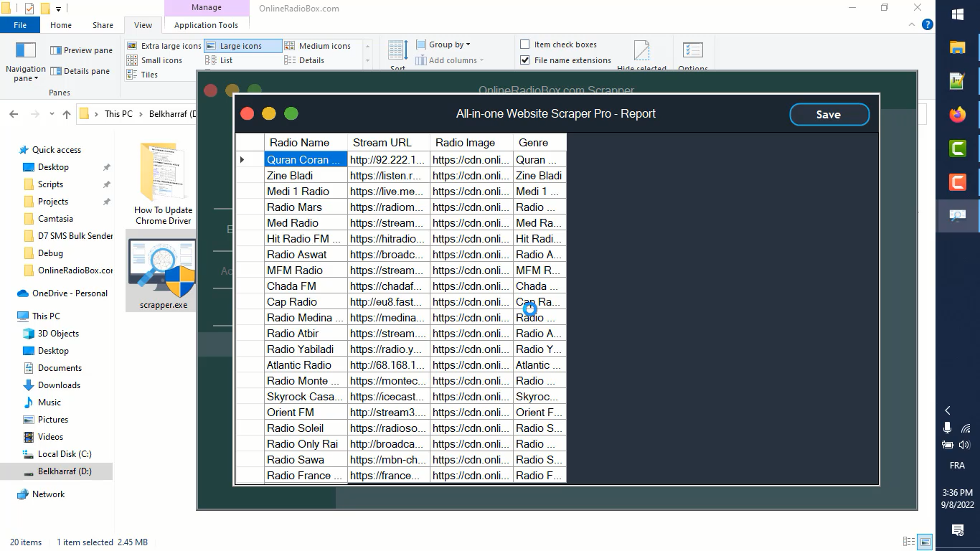Open the Navigation pane dropdown
The width and height of the screenshot is (980, 551).
coord(26,60)
